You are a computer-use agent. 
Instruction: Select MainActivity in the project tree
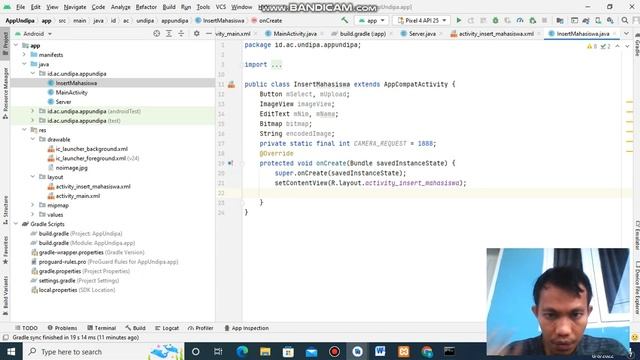tap(71, 93)
